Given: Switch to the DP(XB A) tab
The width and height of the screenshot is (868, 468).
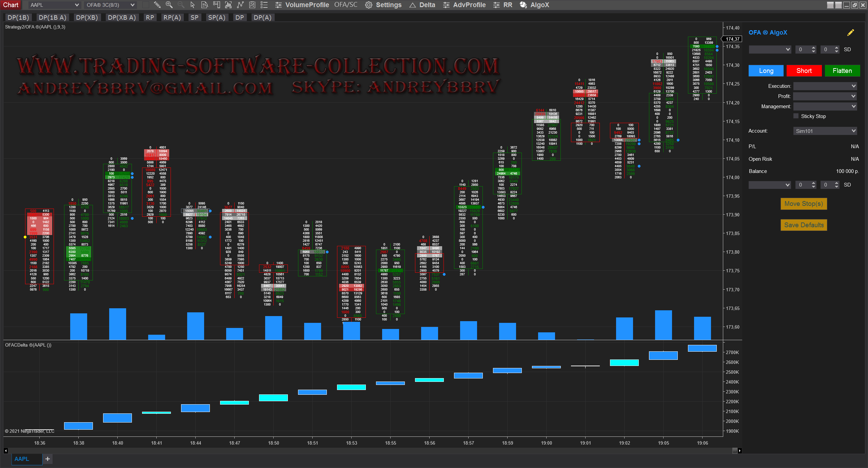Looking at the screenshot, I should 122,18.
